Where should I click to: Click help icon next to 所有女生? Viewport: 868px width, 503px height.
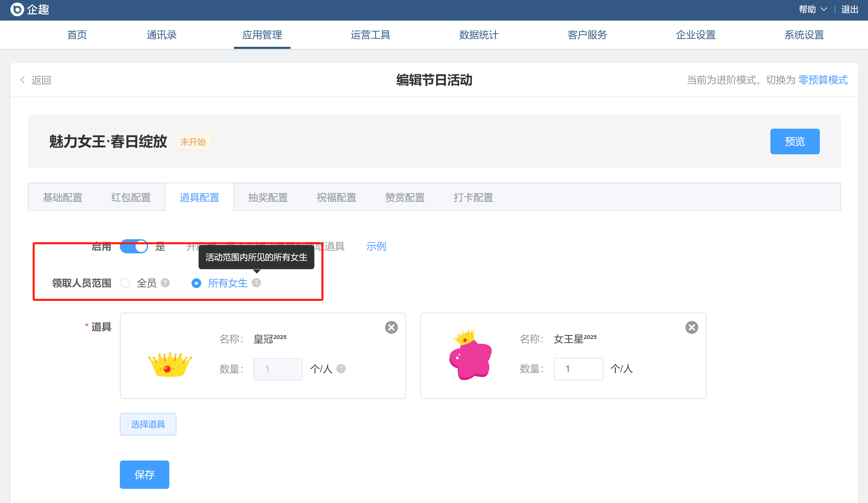pos(256,283)
